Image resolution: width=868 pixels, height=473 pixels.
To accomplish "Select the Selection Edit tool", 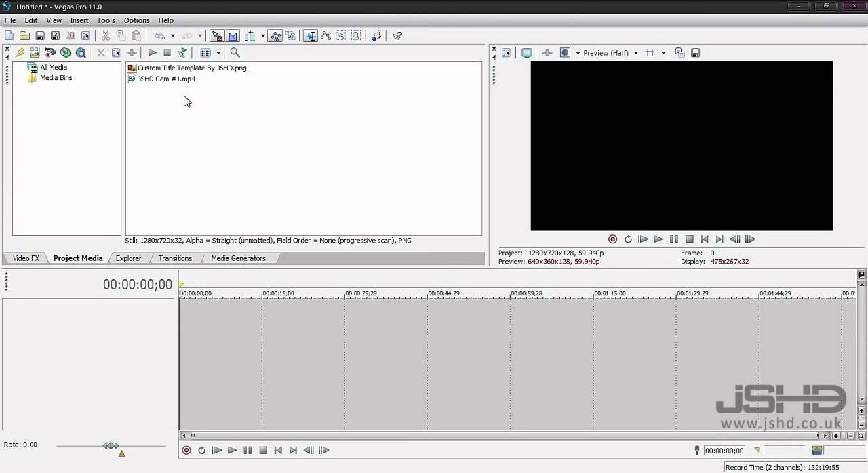I will pos(340,36).
